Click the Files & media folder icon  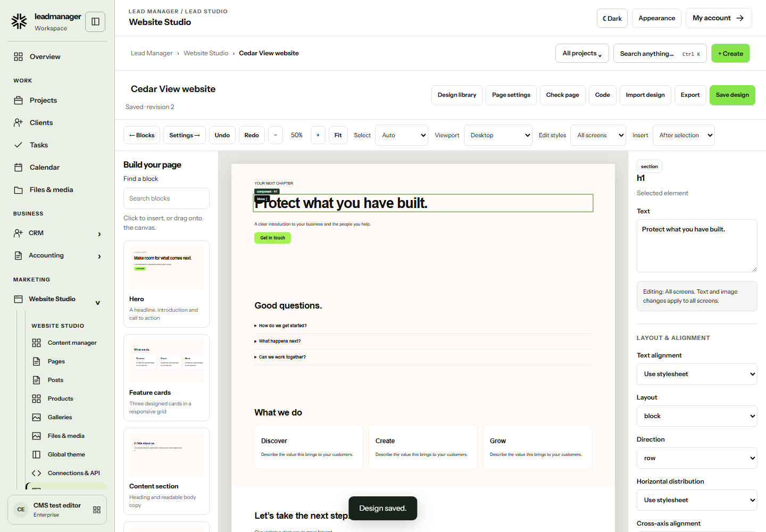coord(19,190)
